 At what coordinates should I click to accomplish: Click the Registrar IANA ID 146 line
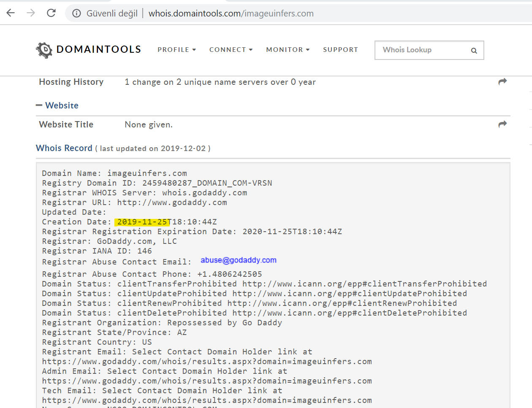coord(97,251)
